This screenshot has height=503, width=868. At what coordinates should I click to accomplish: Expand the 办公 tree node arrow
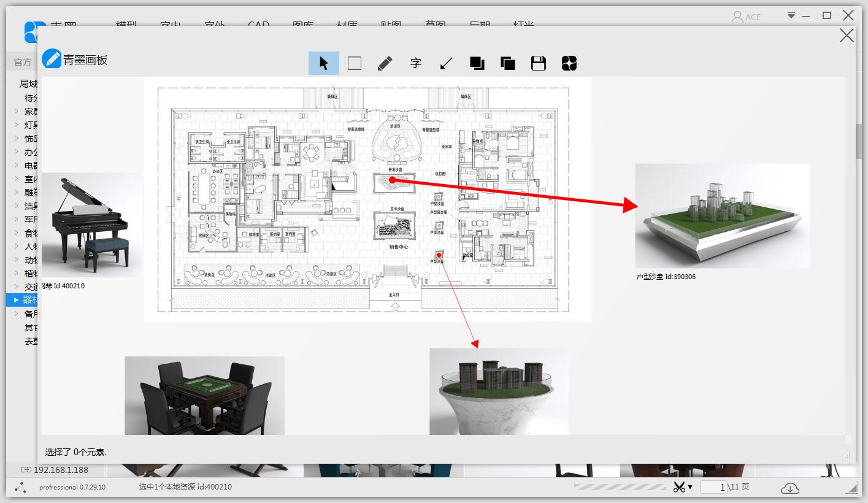[17, 152]
